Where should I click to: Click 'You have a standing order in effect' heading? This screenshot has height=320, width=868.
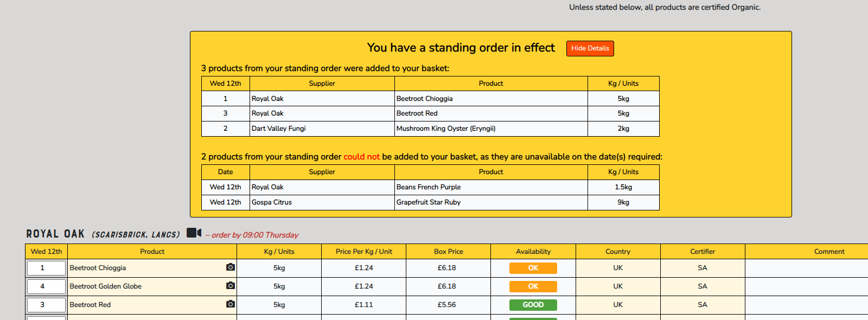(x=461, y=48)
